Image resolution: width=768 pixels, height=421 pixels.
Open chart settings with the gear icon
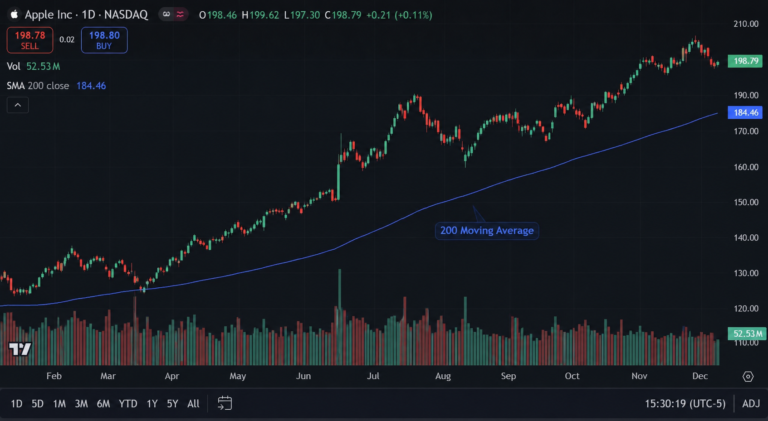pos(748,376)
